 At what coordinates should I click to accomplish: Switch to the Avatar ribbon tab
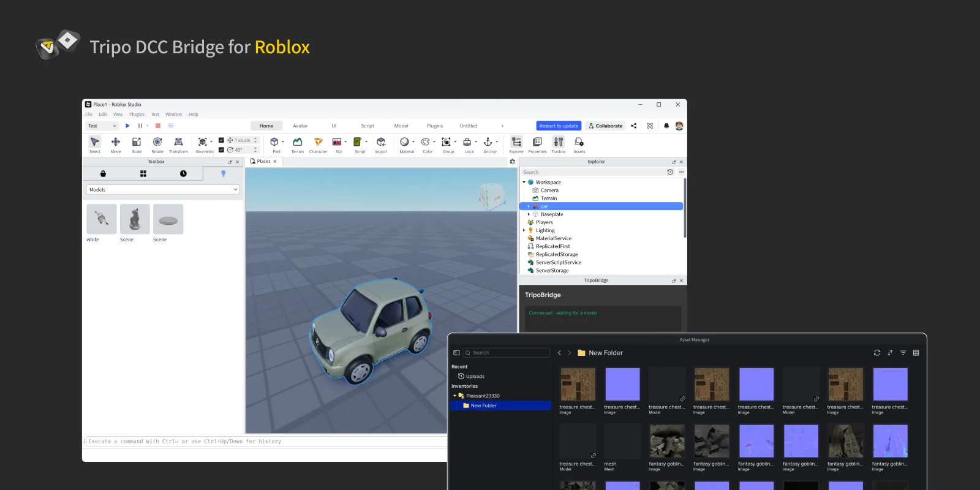pyautogui.click(x=300, y=126)
